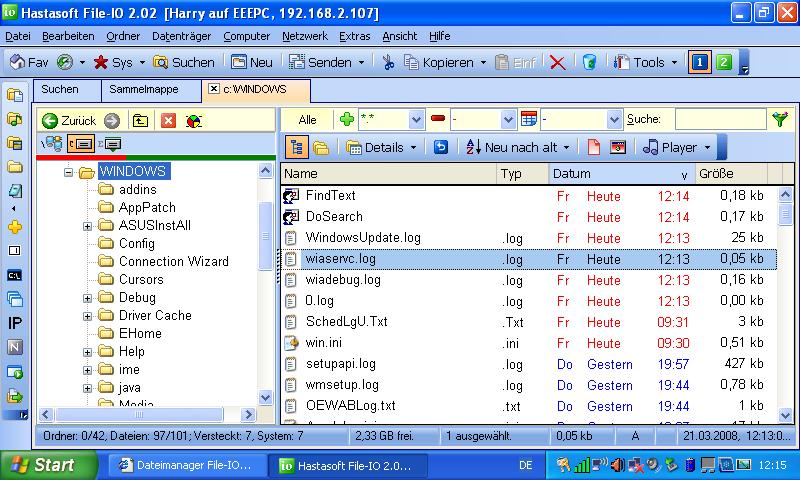This screenshot has height=480, width=800.
Task: Select the Cursors folder in tree
Action: point(141,280)
